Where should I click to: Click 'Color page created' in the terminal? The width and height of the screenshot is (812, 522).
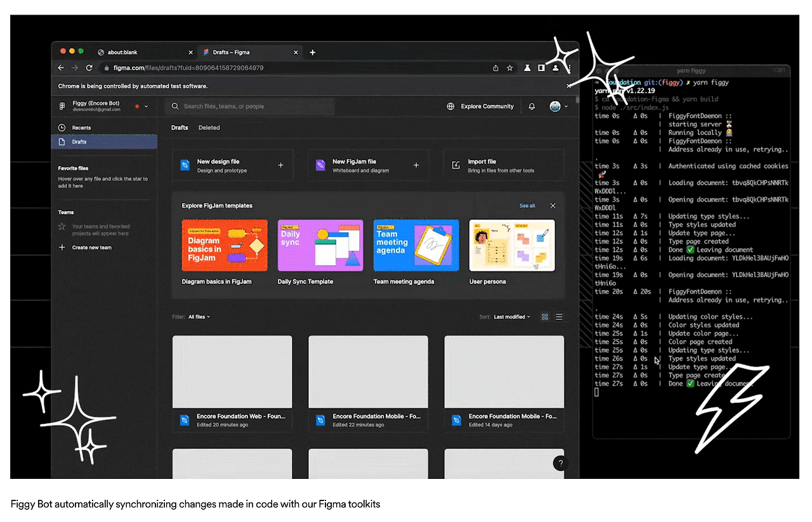700,342
